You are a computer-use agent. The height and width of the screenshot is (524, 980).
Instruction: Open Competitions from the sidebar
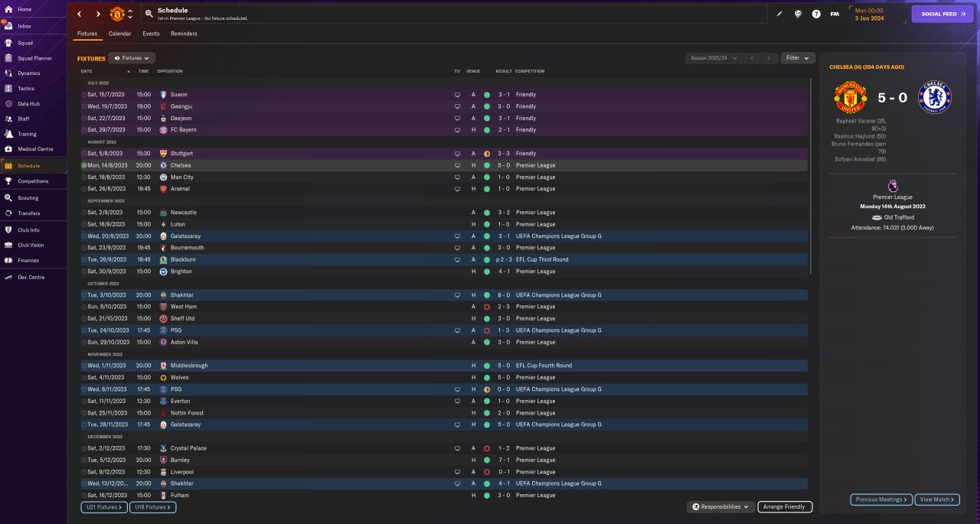[33, 181]
